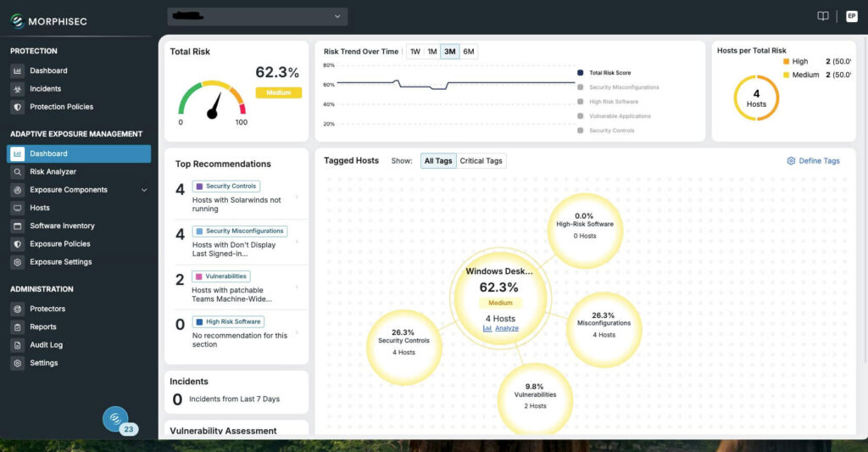Click the Security Controls 26.3% bubble
868x452 pixels.
[x=403, y=348]
